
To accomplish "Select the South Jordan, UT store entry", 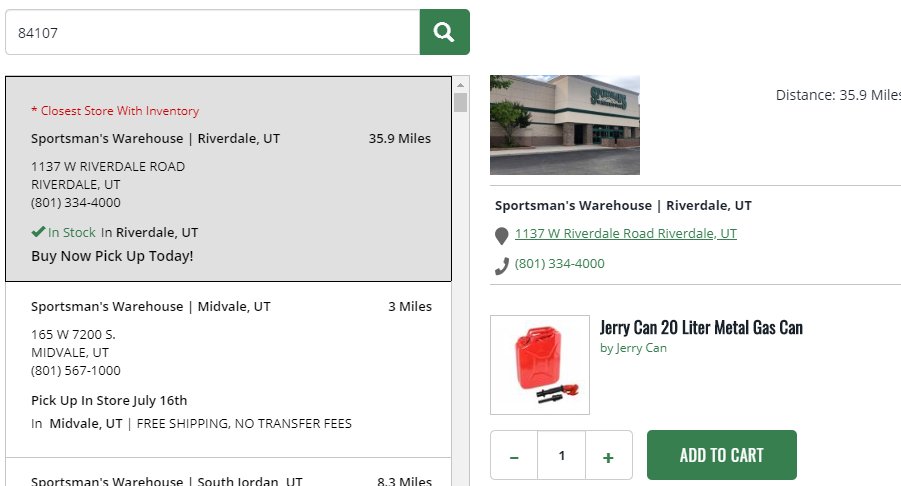I will 228,472.
